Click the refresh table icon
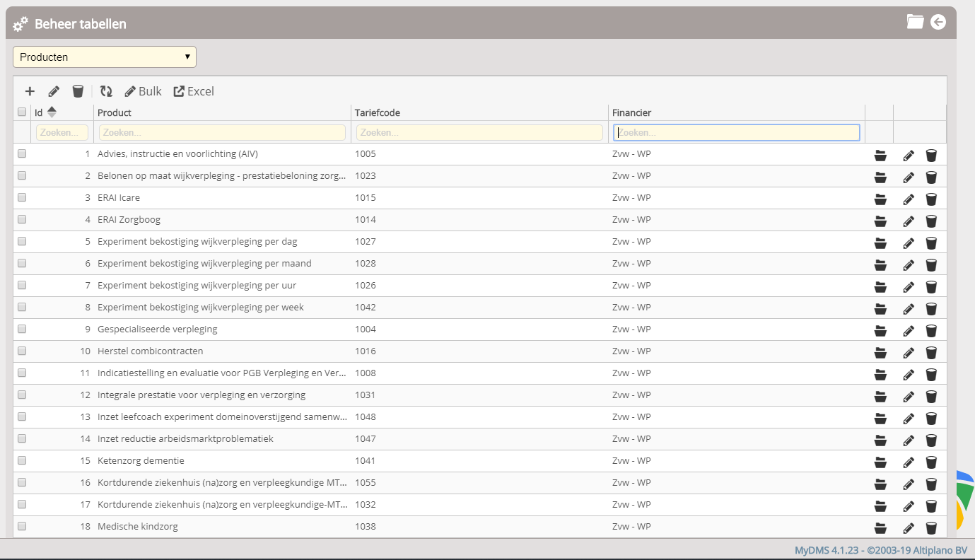Image resolution: width=975 pixels, height=560 pixels. pyautogui.click(x=106, y=91)
